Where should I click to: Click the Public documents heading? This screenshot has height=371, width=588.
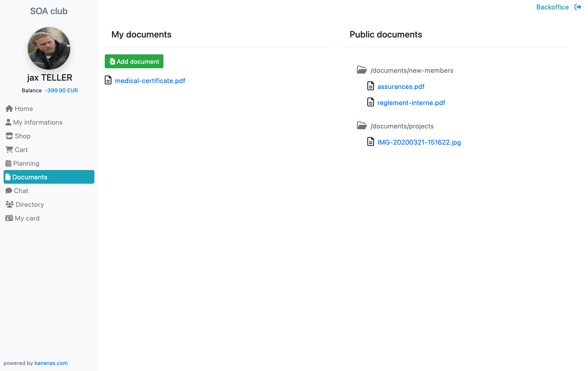[386, 34]
